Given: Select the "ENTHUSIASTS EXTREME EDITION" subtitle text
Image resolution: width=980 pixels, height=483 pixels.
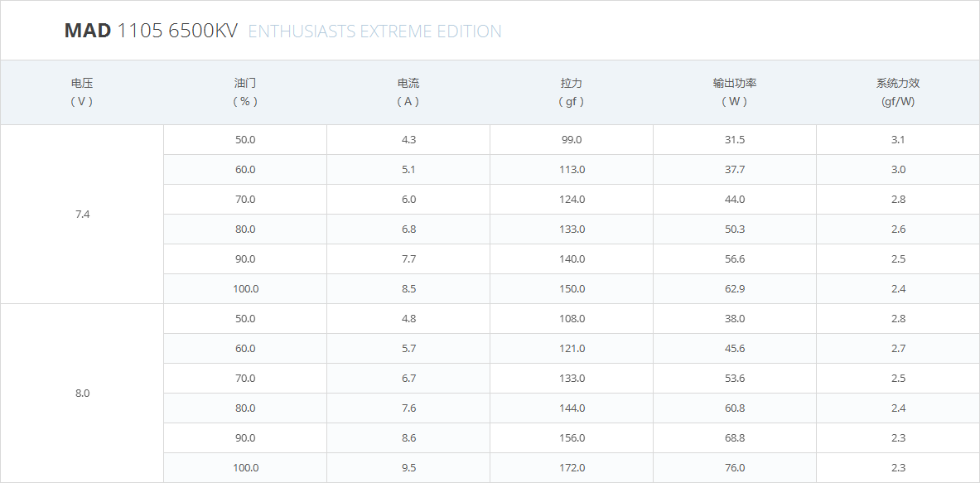Looking at the screenshot, I should (375, 31).
